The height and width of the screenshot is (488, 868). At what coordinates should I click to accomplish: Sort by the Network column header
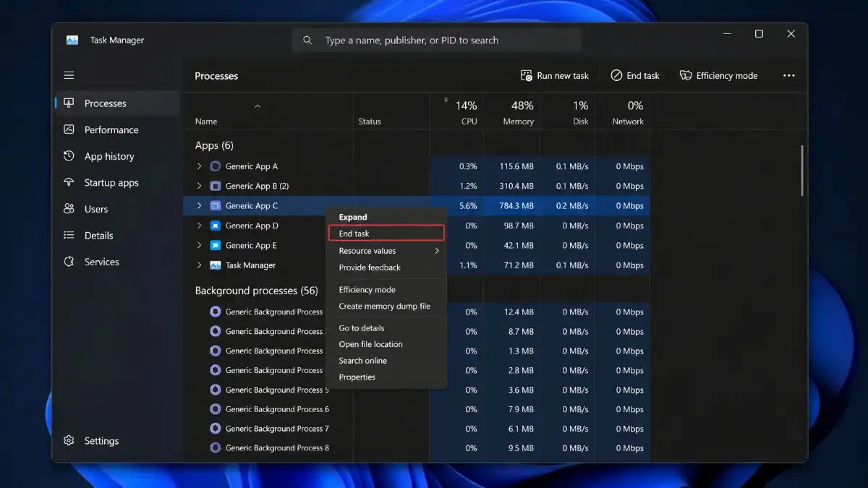[622, 112]
